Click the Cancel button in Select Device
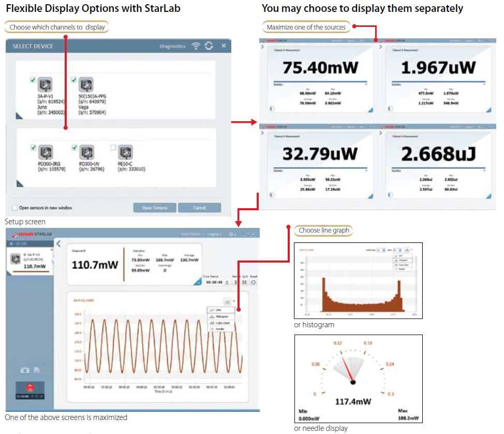Image resolution: width=504 pixels, height=434 pixels. tap(200, 208)
